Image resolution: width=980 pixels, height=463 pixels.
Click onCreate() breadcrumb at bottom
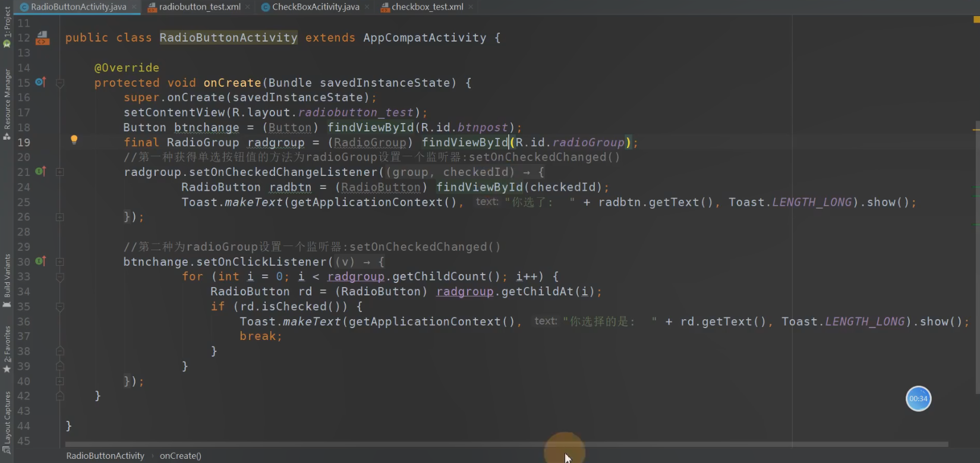point(181,456)
